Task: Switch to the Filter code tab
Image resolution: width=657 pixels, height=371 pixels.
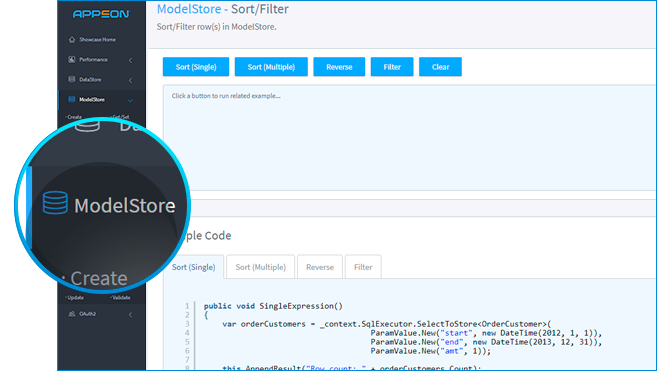Action: tap(363, 267)
